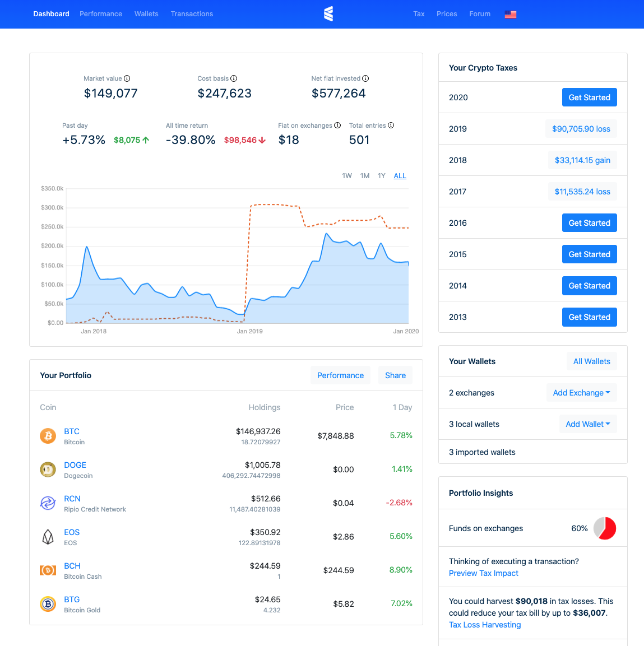Screen dimensions: 644x646
Task: Expand the Add Wallet dropdown
Action: (588, 424)
